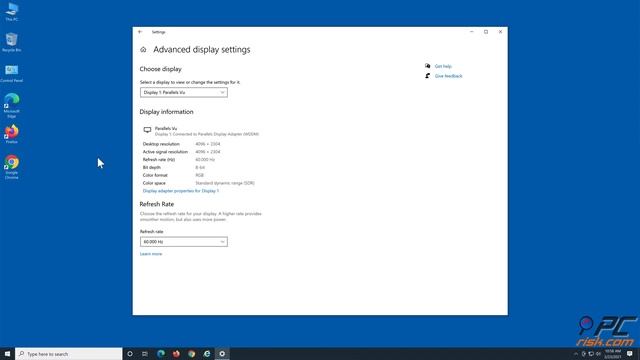This screenshot has height=360, width=640.
Task: Click the taskbar search box
Action: coord(69,354)
